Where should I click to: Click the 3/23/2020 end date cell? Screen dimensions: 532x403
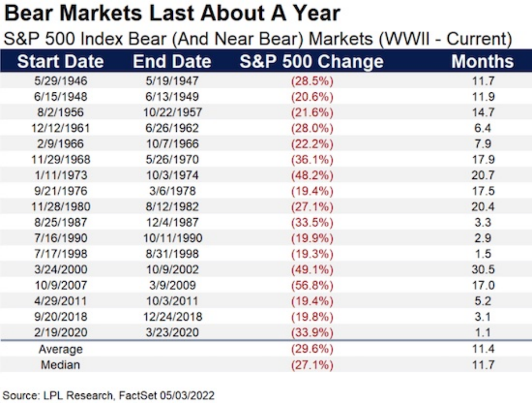pyautogui.click(x=172, y=332)
